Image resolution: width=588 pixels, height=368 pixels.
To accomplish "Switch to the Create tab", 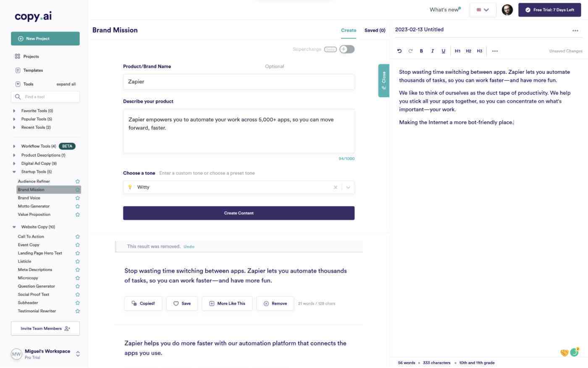I will 349,30.
